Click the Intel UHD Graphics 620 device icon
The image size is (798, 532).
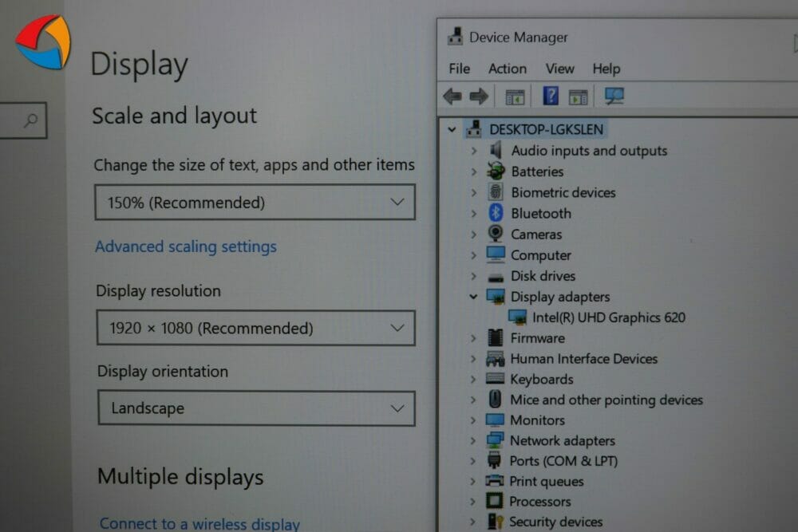[517, 317]
